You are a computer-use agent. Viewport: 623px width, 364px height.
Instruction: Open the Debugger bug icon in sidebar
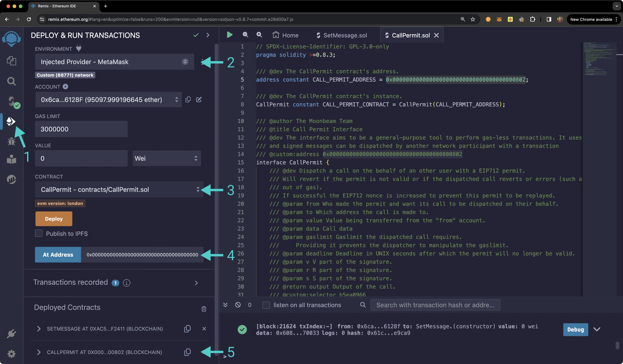pos(11,141)
